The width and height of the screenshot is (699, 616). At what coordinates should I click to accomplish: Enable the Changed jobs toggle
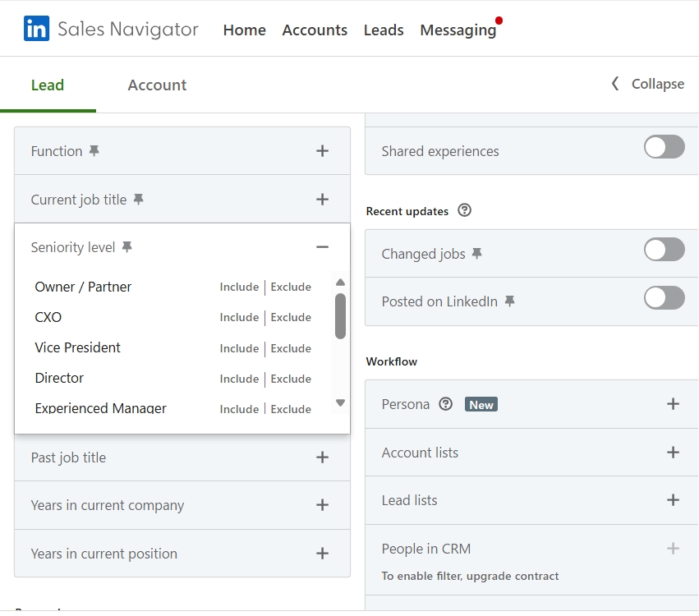point(664,250)
